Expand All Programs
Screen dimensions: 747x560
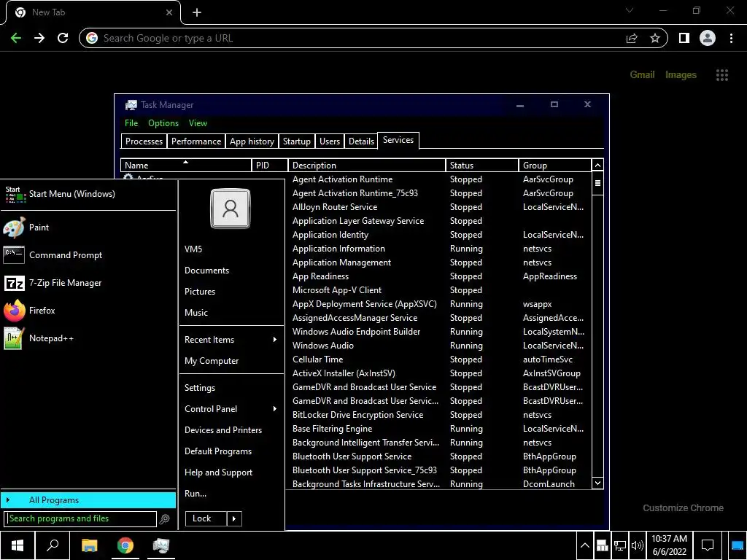tap(88, 500)
